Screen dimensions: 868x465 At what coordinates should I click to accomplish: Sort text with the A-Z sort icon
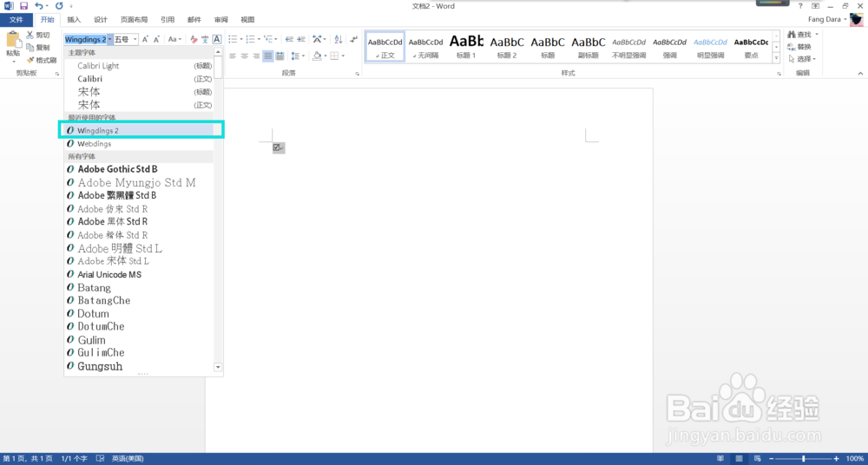click(339, 39)
